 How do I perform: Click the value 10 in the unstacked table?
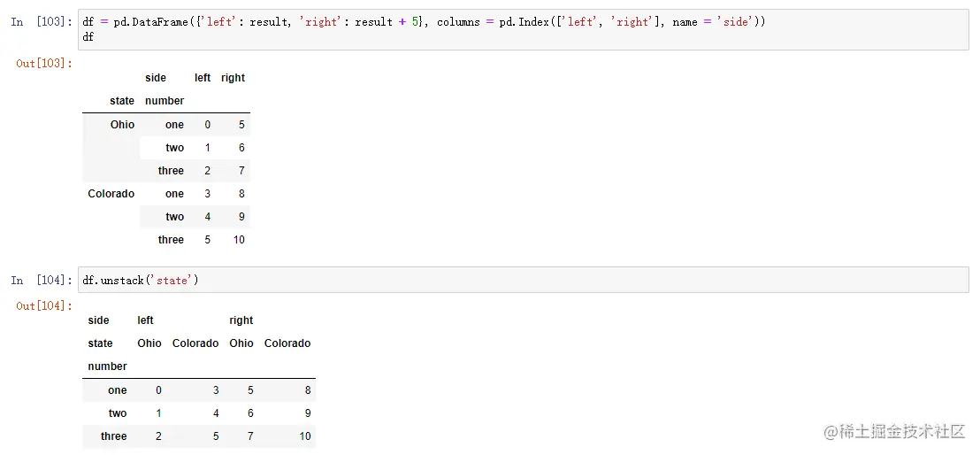(304, 436)
